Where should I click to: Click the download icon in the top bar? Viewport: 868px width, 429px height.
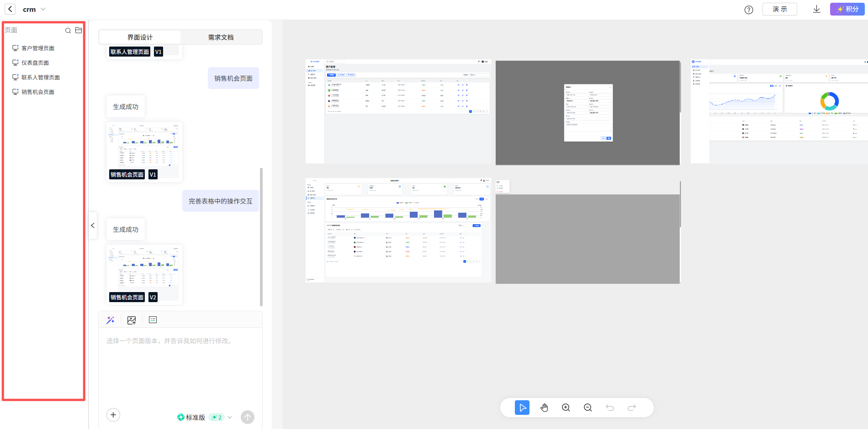click(x=816, y=9)
